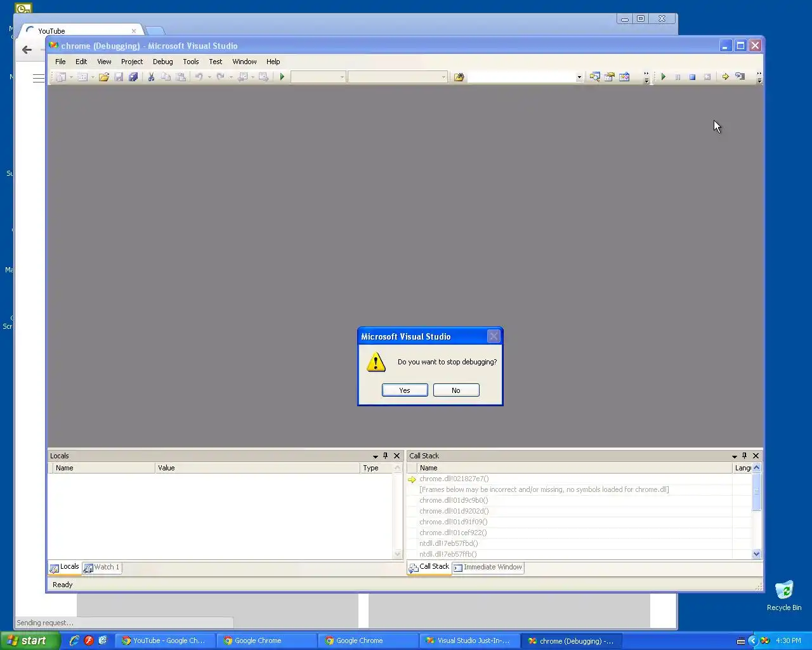Click the Start Debugging green arrow in Standard toolbar
This screenshot has height=650, width=812.
282,77
